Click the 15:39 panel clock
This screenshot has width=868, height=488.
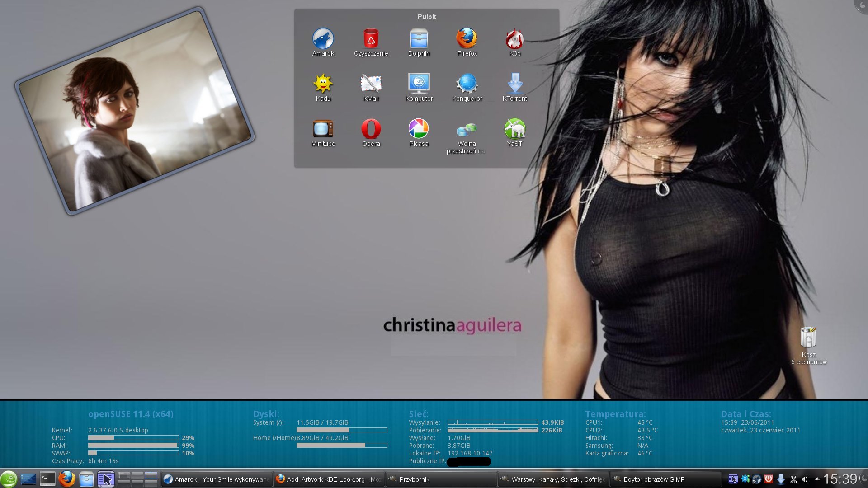[x=840, y=479]
